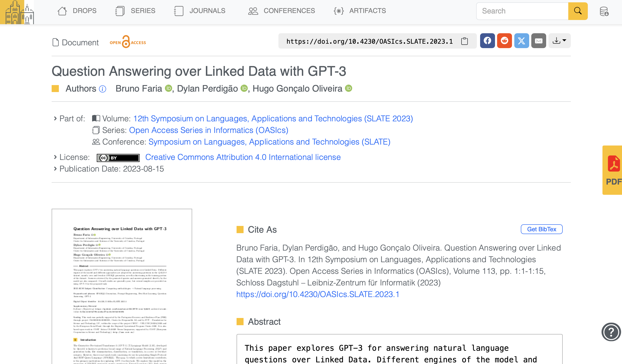Viewport: 622px width, 364px height.
Task: Open the Creative Commons Attribution 4.0 license link
Action: click(243, 157)
